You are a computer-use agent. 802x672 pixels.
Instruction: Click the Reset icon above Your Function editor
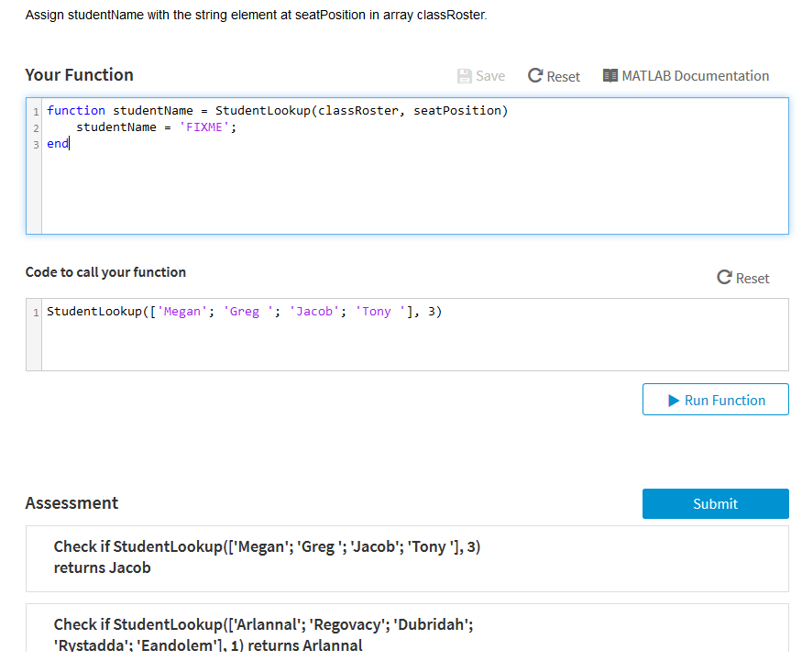pyautogui.click(x=533, y=75)
